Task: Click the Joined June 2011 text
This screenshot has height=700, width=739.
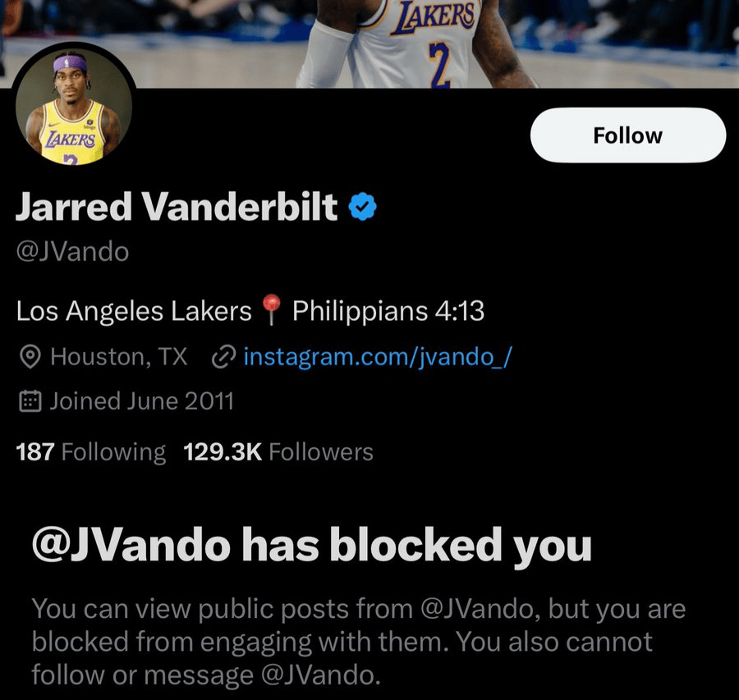Action: click(141, 401)
